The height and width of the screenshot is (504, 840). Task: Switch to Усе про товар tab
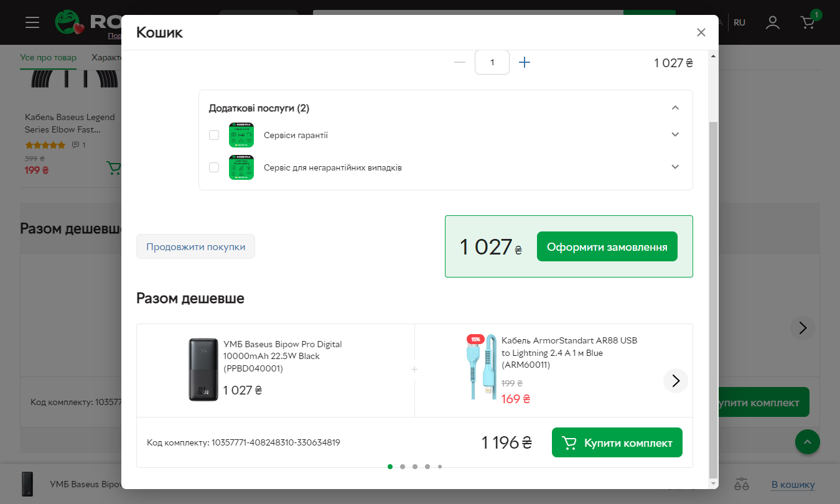coord(49,57)
